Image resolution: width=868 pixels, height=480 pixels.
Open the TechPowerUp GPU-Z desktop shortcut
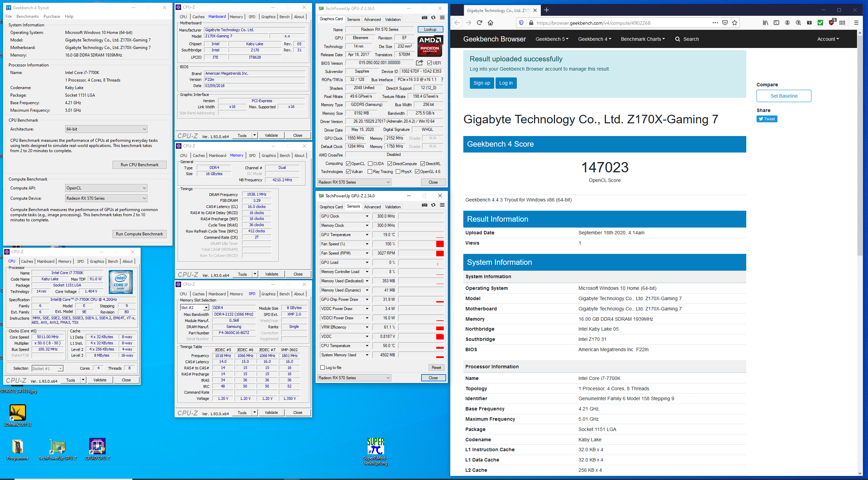point(58,449)
